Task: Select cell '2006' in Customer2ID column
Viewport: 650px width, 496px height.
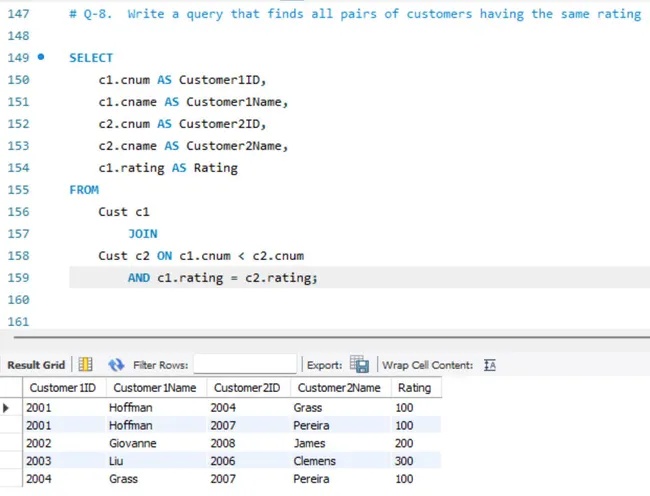Action: point(223,461)
